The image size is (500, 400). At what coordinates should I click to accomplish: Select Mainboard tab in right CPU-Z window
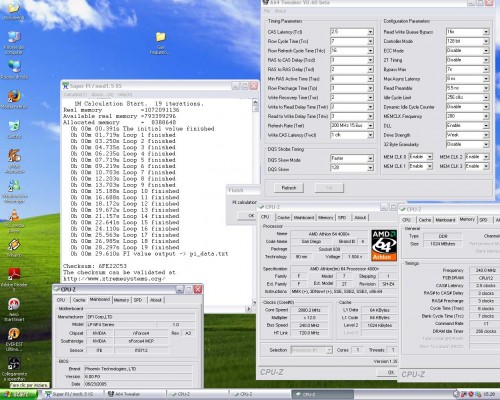point(445,220)
